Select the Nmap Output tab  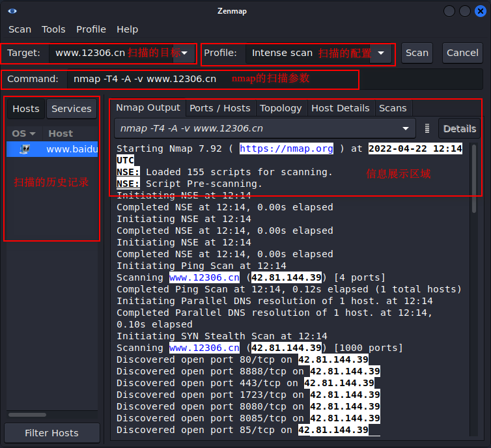point(148,107)
